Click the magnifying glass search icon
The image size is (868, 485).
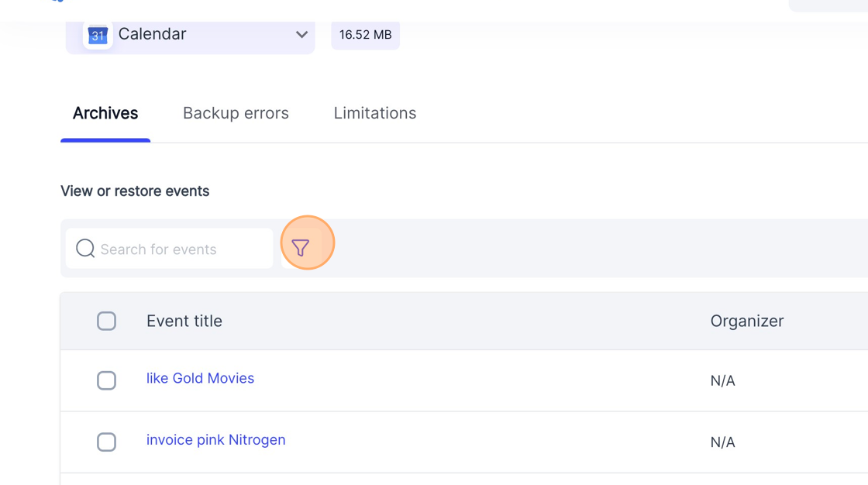pos(84,249)
